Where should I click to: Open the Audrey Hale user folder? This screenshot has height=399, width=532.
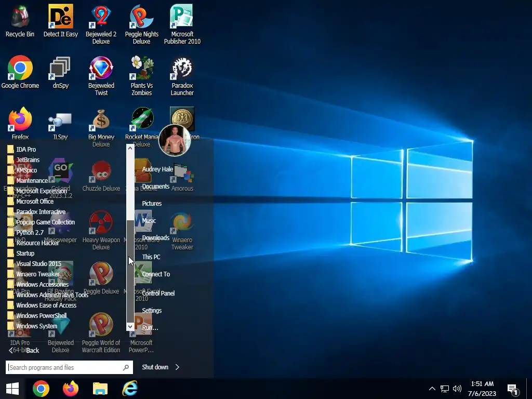click(x=157, y=169)
